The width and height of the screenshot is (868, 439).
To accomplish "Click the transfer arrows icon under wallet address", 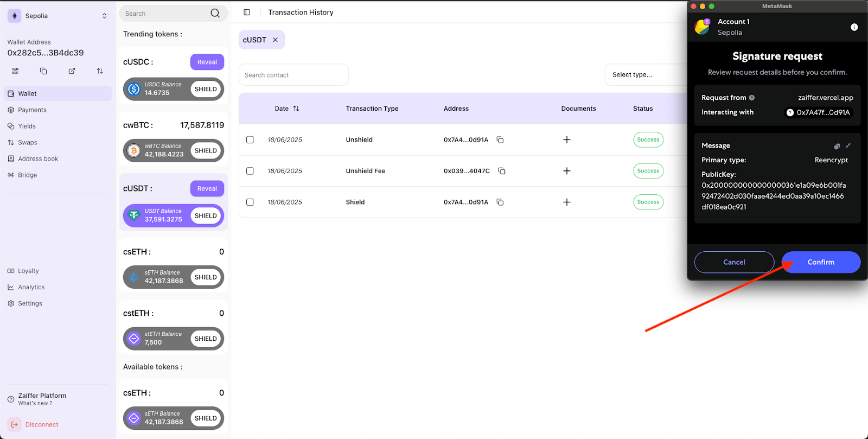I will point(100,71).
